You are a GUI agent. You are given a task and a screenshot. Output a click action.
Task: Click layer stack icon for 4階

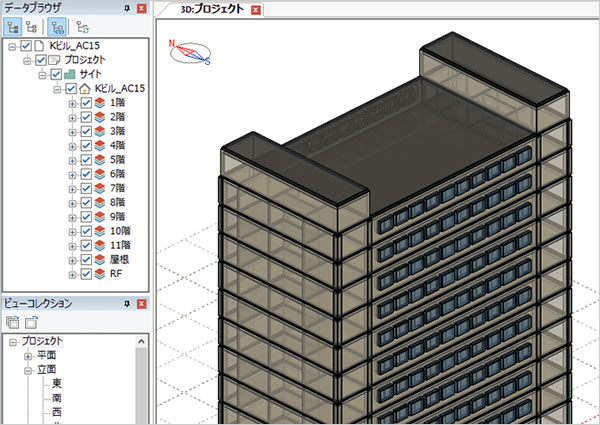coord(99,146)
